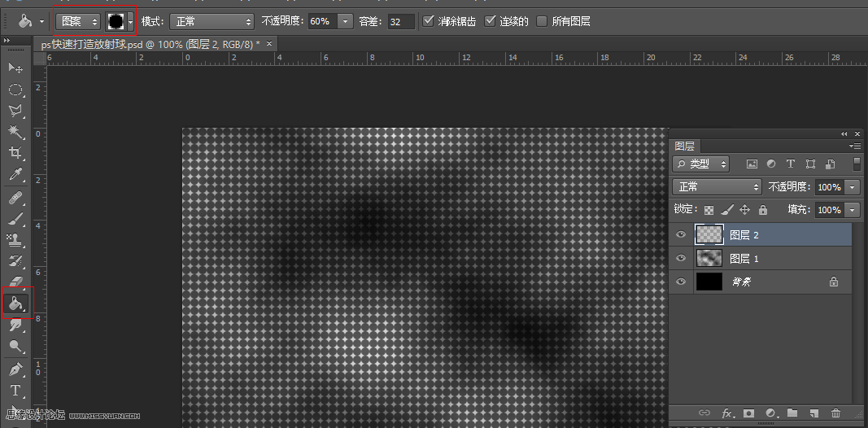Select the Brush tool
This screenshot has width=868, height=428.
(15, 219)
